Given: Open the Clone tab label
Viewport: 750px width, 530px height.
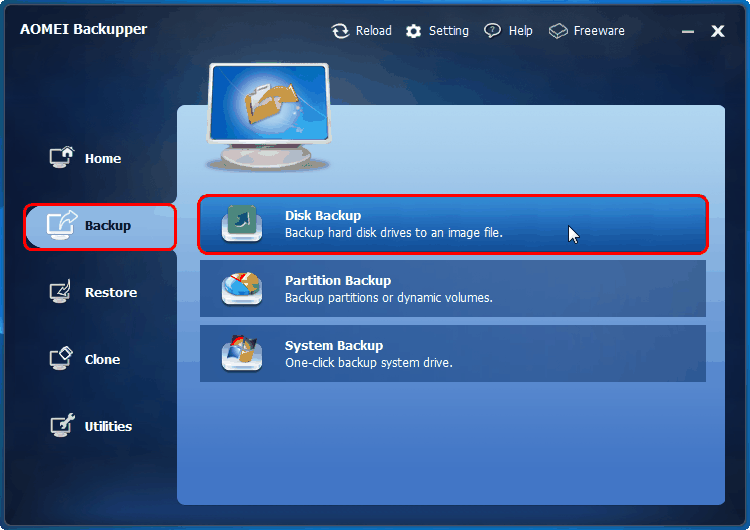Looking at the screenshot, I should [102, 359].
